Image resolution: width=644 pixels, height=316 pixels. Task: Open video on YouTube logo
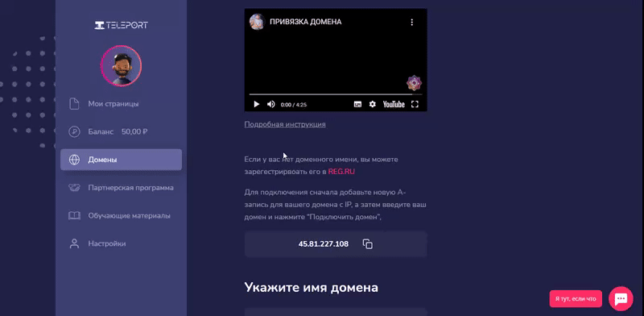click(394, 105)
